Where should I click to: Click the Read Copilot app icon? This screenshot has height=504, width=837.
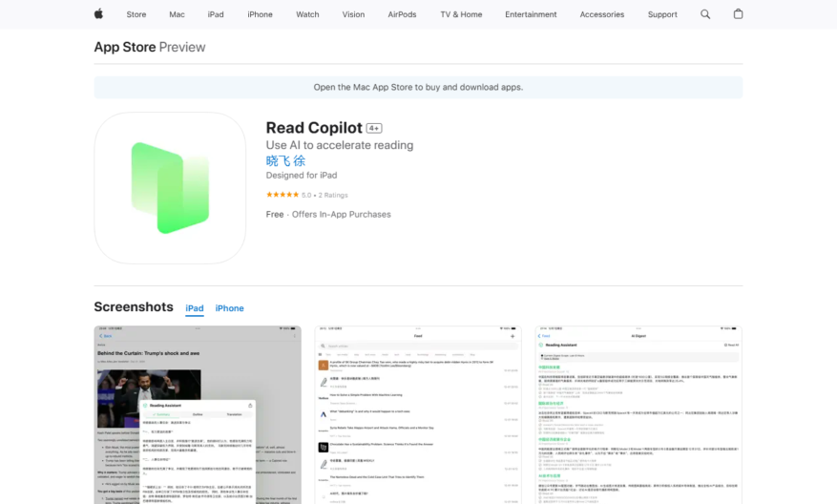pyautogui.click(x=170, y=188)
